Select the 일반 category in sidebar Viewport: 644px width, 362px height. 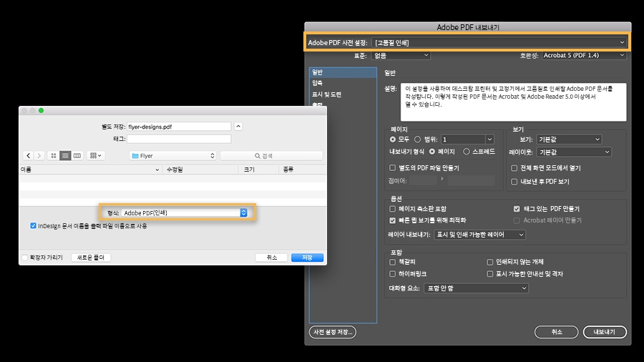click(343, 72)
